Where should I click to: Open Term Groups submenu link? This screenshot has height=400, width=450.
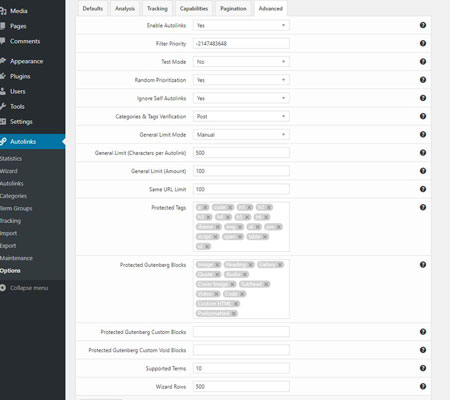click(x=16, y=208)
